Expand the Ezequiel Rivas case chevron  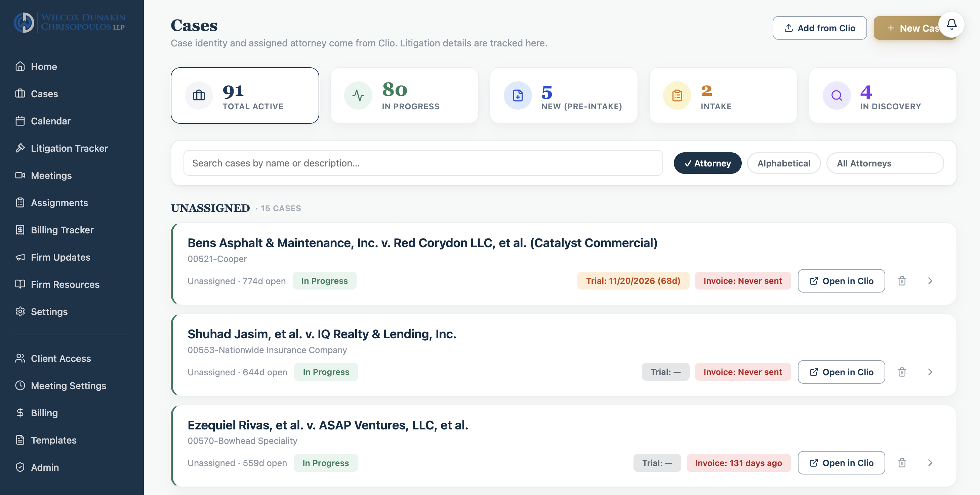pos(930,463)
